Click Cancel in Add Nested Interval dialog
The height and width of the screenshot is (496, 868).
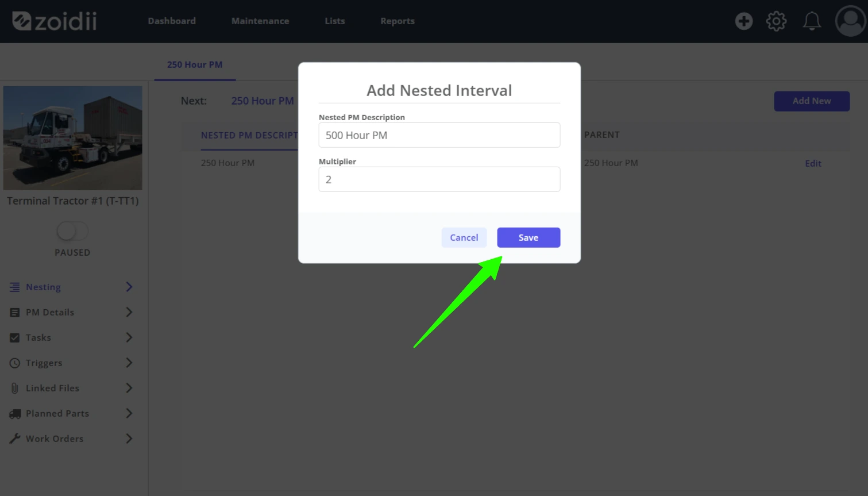tap(464, 237)
